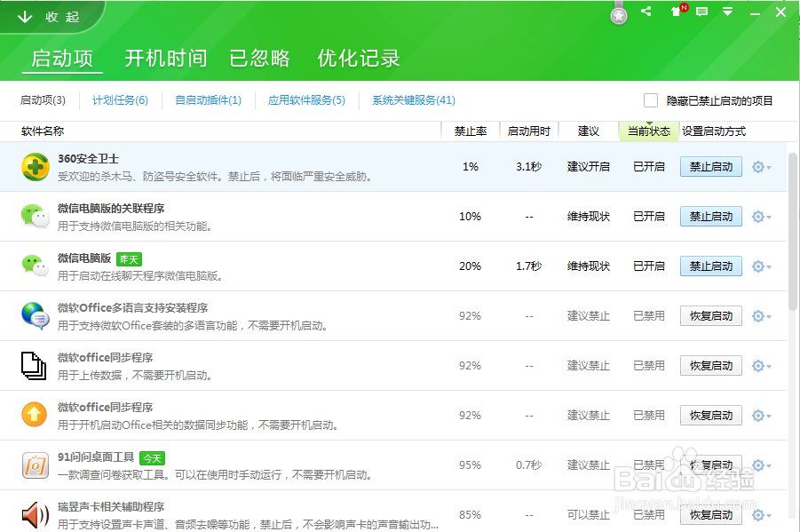Select the 启动项(3) sub-tab
The height and width of the screenshot is (532, 800).
pos(43,100)
